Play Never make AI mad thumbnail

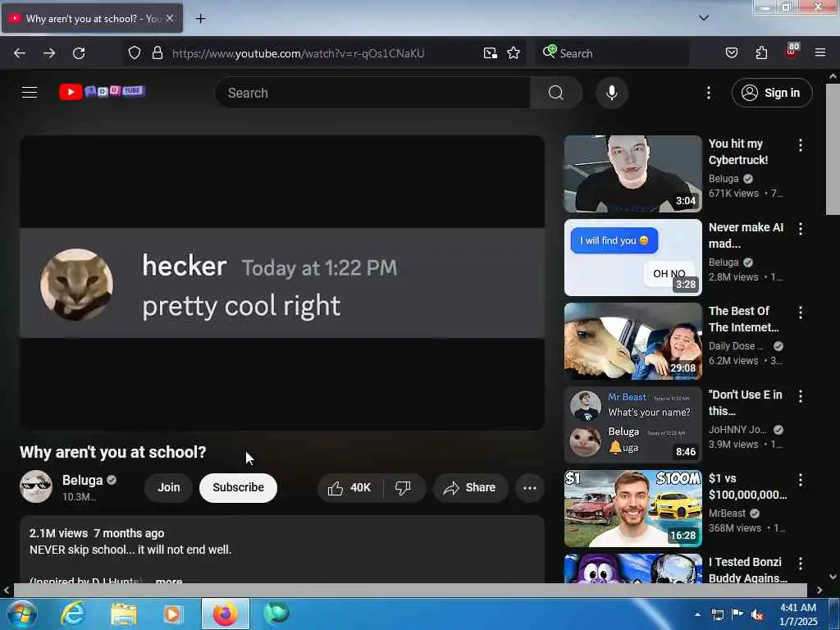click(x=632, y=257)
